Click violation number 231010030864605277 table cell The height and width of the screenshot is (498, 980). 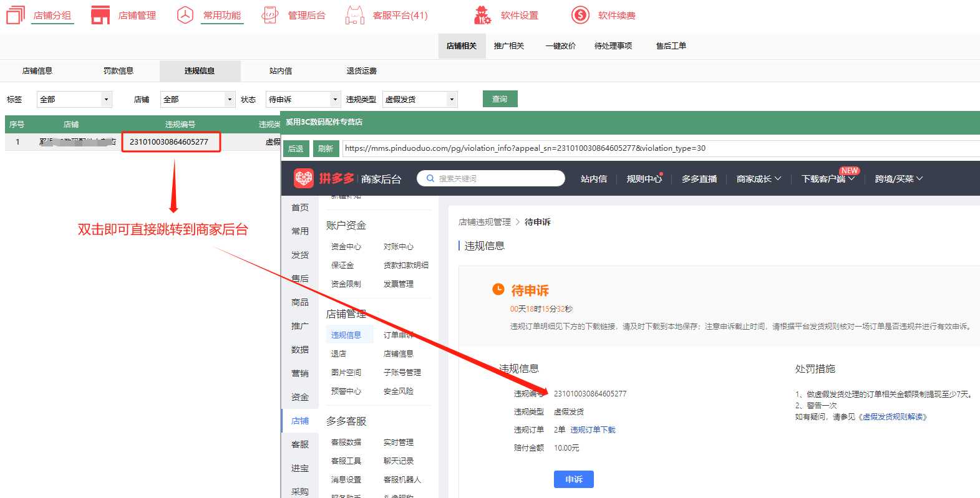pos(169,142)
